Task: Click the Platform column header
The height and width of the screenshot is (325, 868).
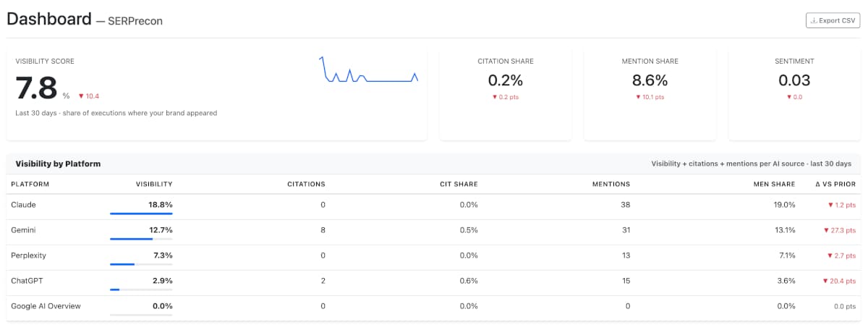Action: [29, 184]
